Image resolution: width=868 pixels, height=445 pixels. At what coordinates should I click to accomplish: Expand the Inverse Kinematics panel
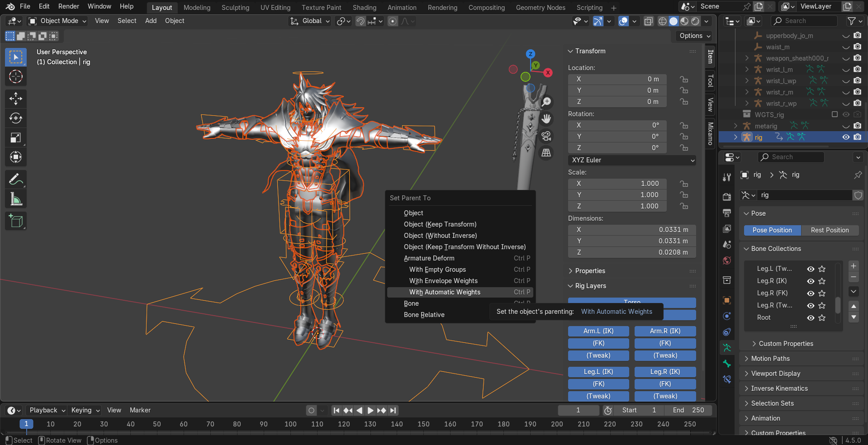click(779, 388)
